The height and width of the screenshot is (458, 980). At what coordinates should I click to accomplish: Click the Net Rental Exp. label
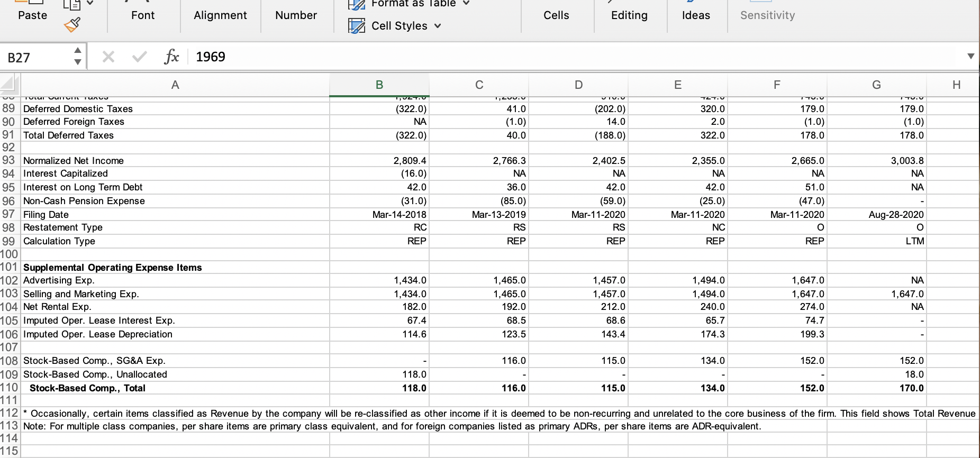[57, 307]
